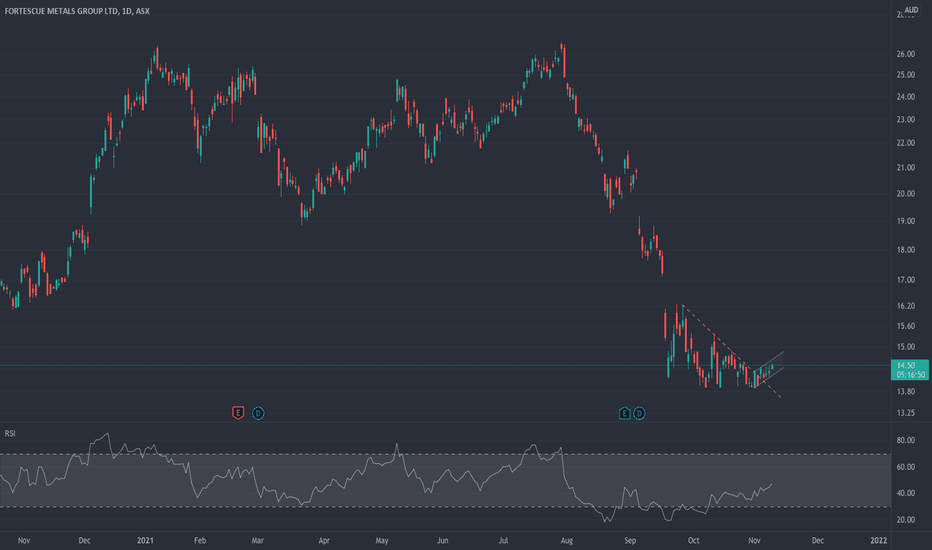This screenshot has width=932, height=550.
Task: Open the dividend D marker beside red E
Action: (x=258, y=413)
